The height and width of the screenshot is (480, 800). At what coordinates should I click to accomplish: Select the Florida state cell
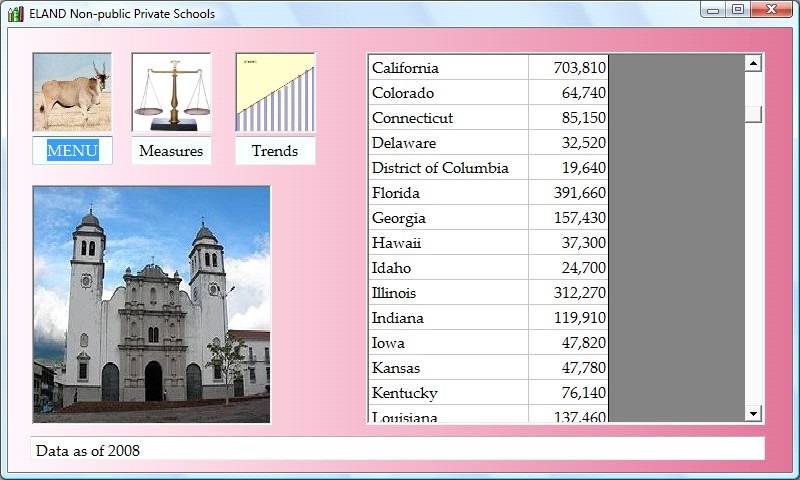[x=448, y=193]
